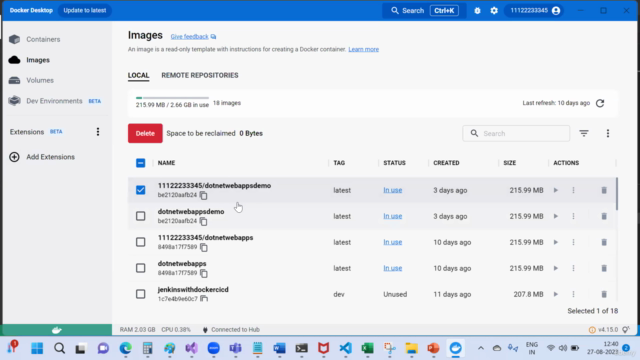Click the red Delete button
Image resolution: width=640 pixels, height=360 pixels.
click(145, 133)
